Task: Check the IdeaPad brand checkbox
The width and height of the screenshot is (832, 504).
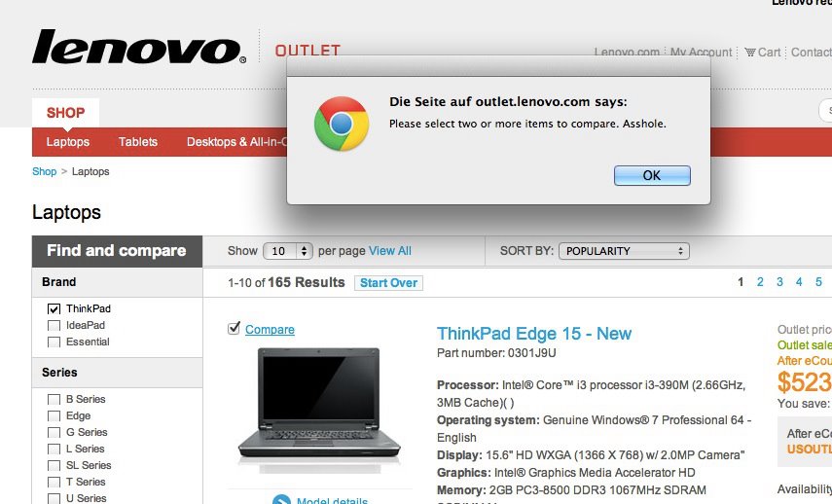Action: pyautogui.click(x=54, y=325)
